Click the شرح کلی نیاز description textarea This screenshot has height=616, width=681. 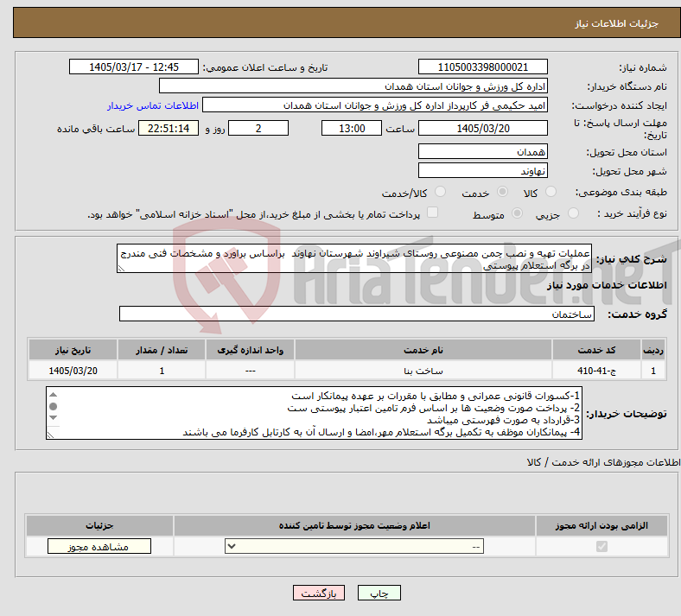354,258
